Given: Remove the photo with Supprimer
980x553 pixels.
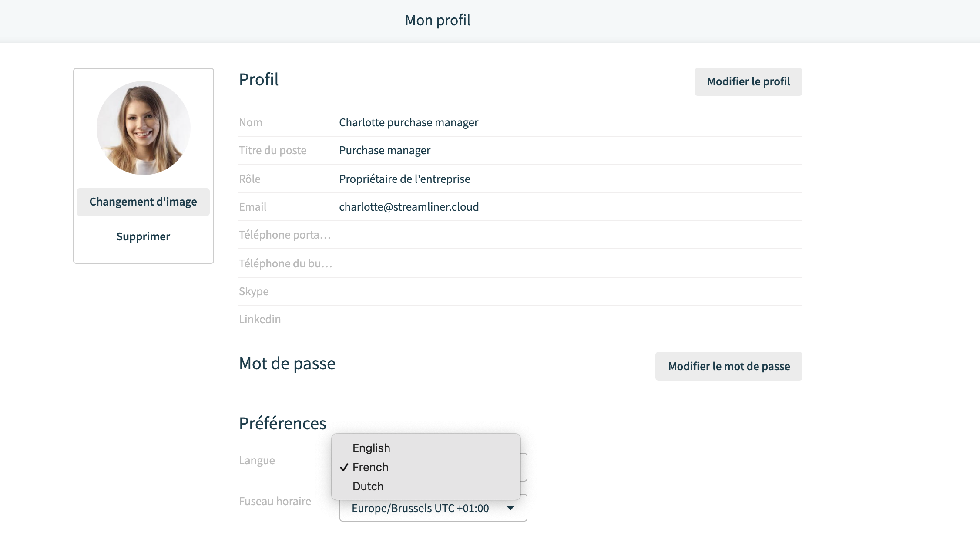Looking at the screenshot, I should pyautogui.click(x=143, y=236).
